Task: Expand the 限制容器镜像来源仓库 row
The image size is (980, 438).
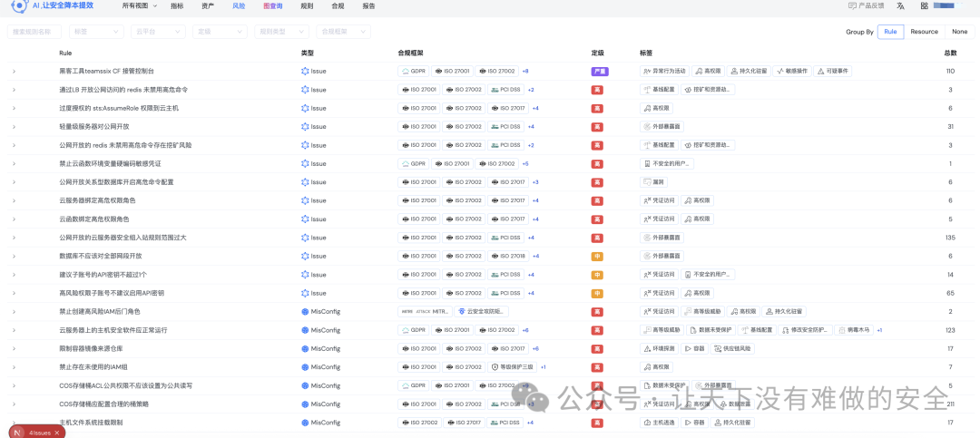Action: [14, 348]
